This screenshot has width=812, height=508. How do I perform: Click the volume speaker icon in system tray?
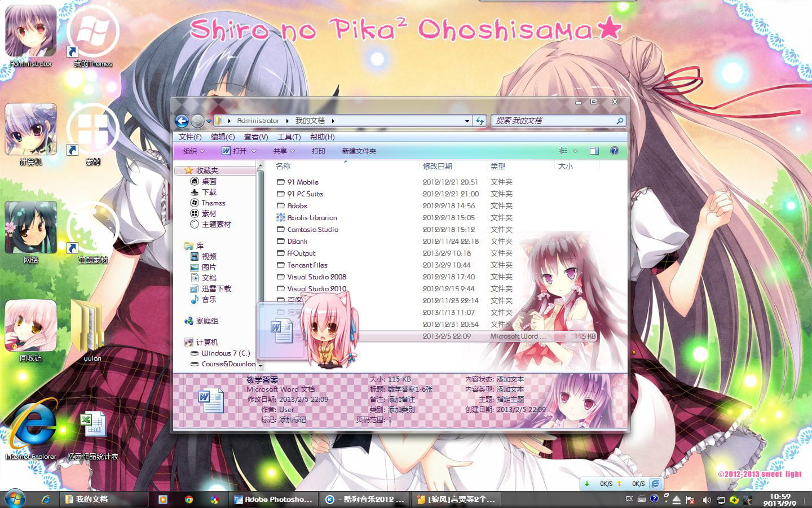point(707,499)
